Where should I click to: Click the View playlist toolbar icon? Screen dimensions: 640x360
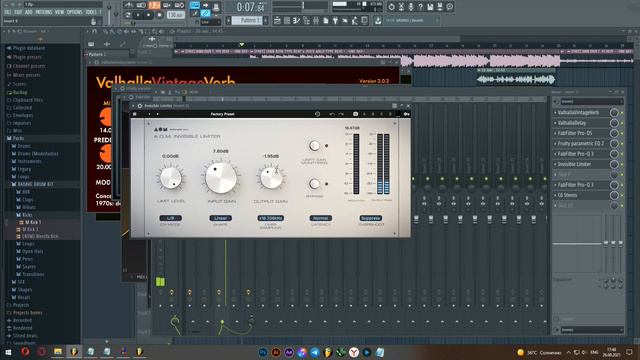278,20
